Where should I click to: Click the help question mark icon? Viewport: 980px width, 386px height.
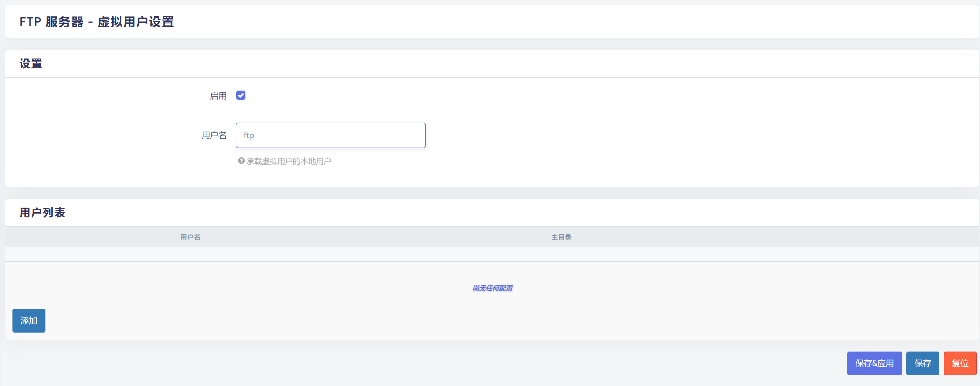point(241,161)
